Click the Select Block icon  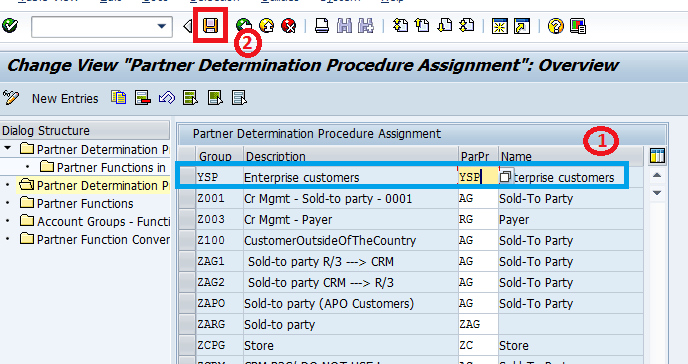[215, 97]
